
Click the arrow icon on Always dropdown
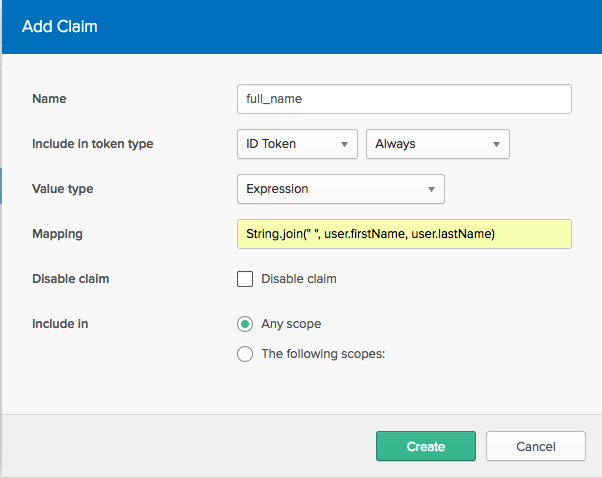(x=496, y=144)
